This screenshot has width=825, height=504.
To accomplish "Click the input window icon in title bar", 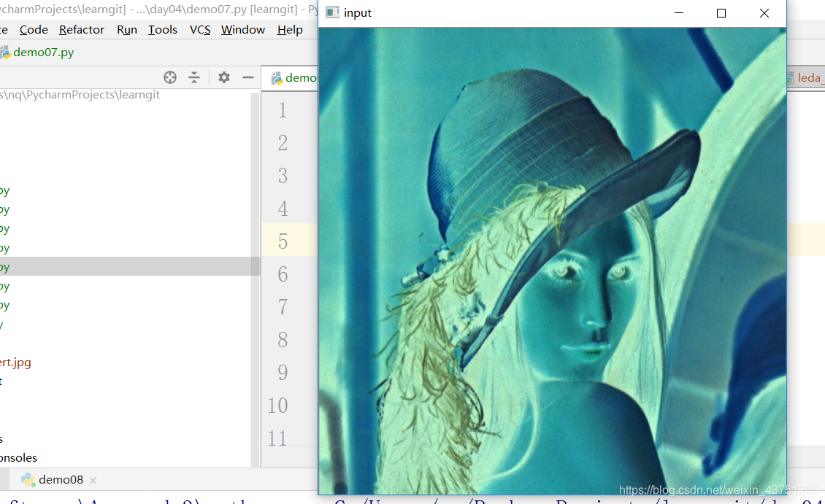I will 332,12.
